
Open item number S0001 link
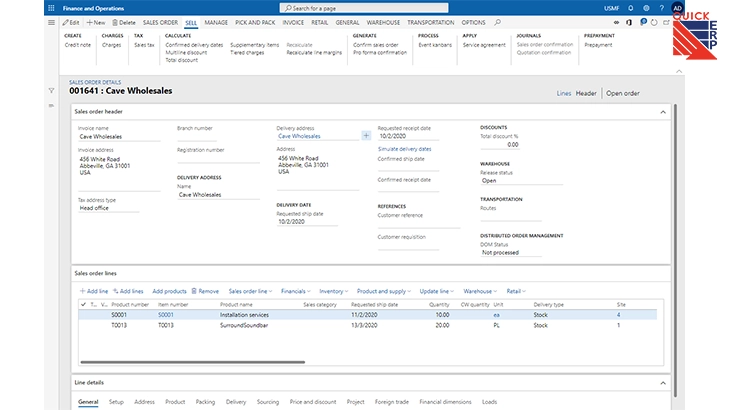coord(166,315)
